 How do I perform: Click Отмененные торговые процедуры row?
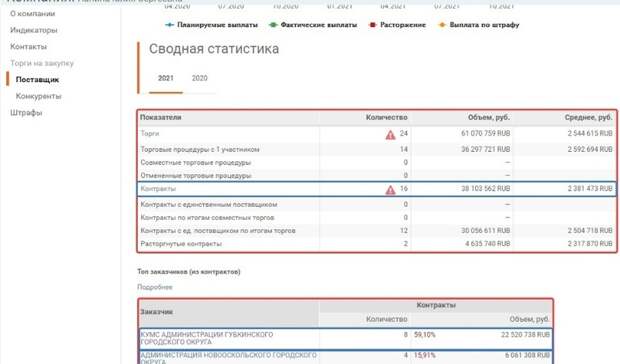pyautogui.click(x=376, y=175)
